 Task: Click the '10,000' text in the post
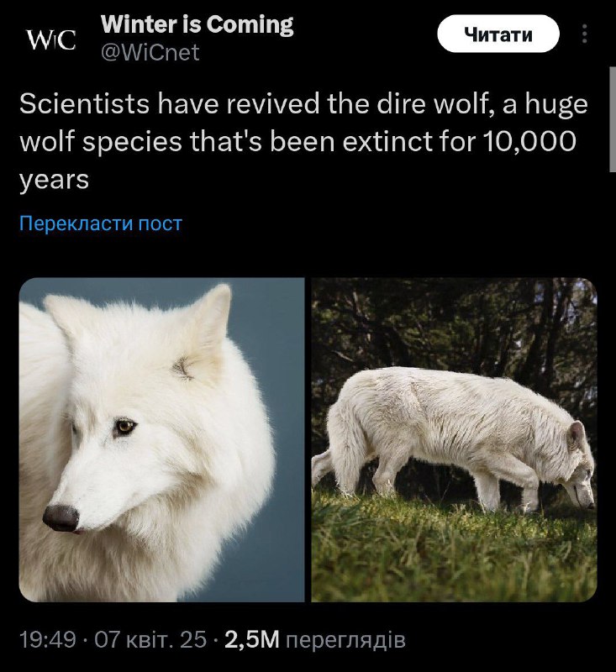529,141
